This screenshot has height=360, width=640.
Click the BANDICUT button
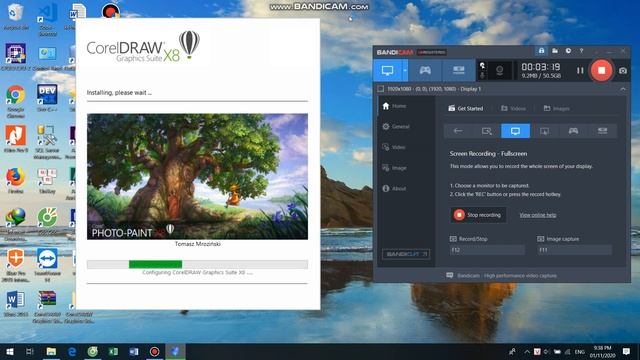(406, 254)
